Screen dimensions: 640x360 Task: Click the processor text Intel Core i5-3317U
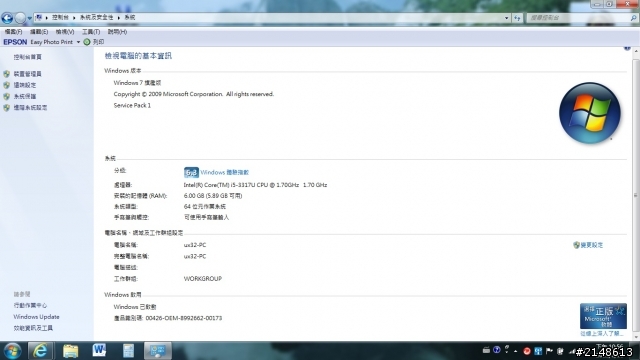point(255,185)
